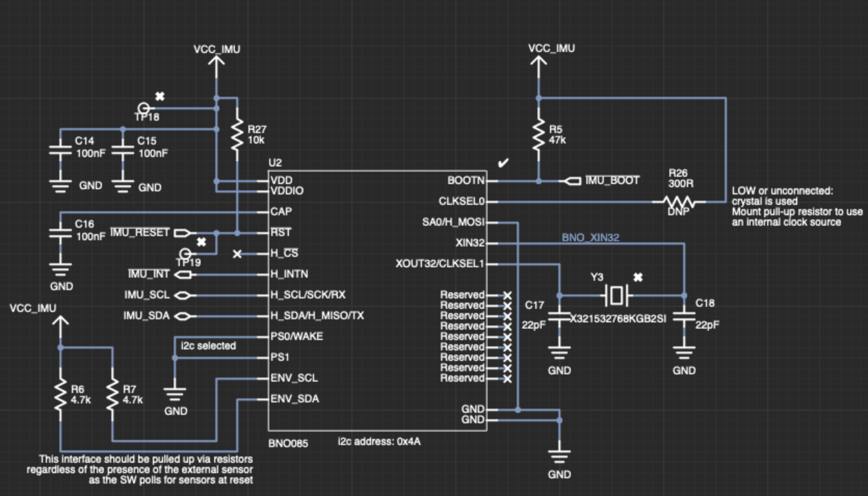Select crystal Y3 symbol
This screenshot has height=496, width=868.
pyautogui.click(x=616, y=295)
